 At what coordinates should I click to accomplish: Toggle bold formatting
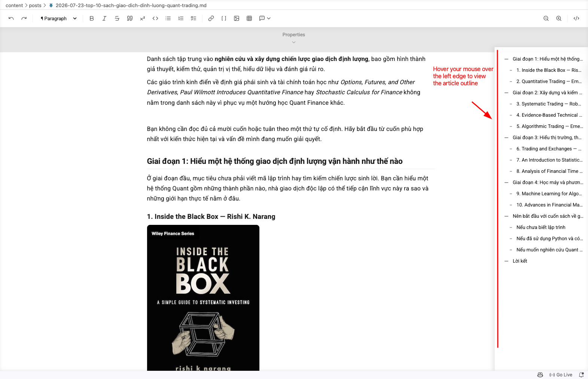point(92,18)
